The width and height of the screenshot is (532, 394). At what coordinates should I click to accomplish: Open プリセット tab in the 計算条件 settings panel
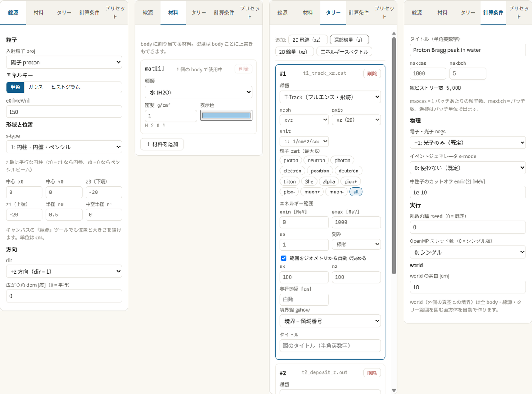[519, 12]
